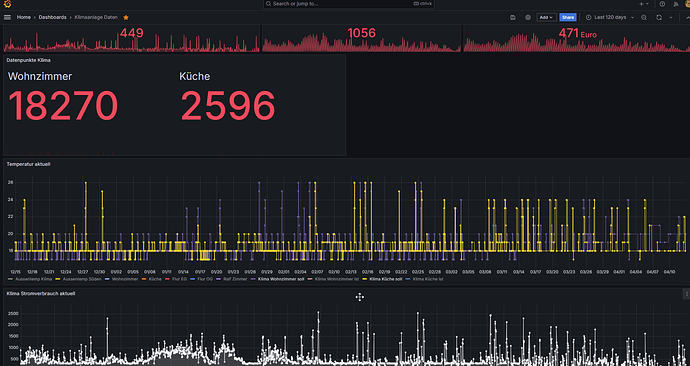Screen dimensions: 690x366
Task: Click the blue Share button
Action: pos(568,17)
